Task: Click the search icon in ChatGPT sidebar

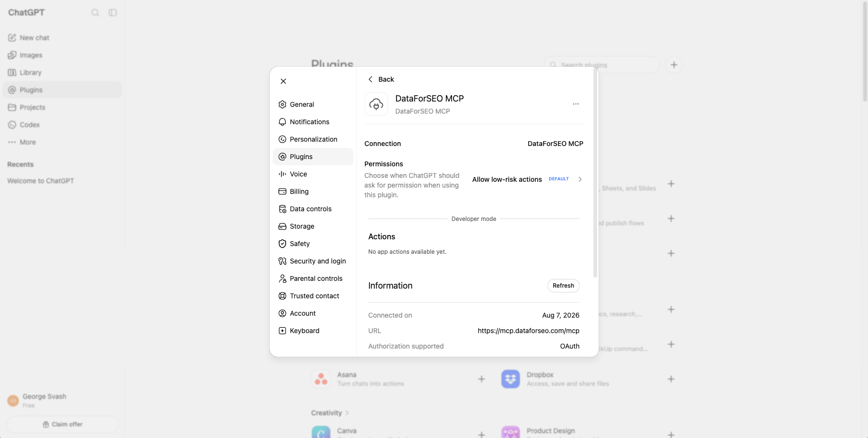Action: (95, 13)
